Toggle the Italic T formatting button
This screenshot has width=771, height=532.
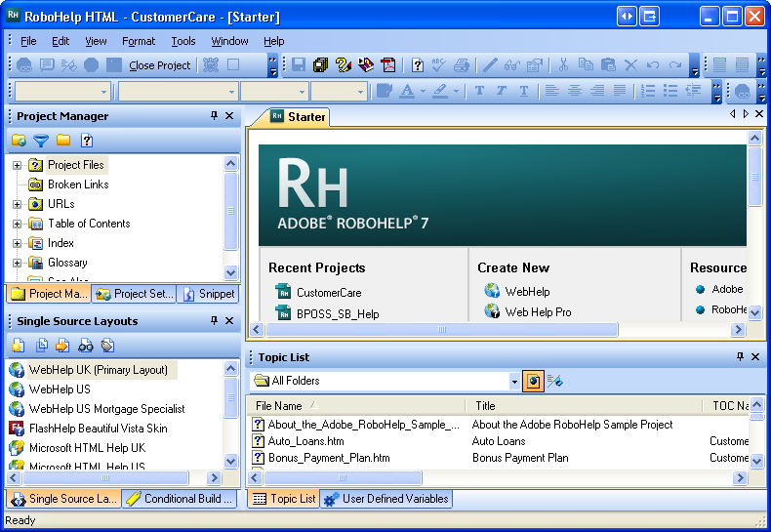(x=502, y=91)
